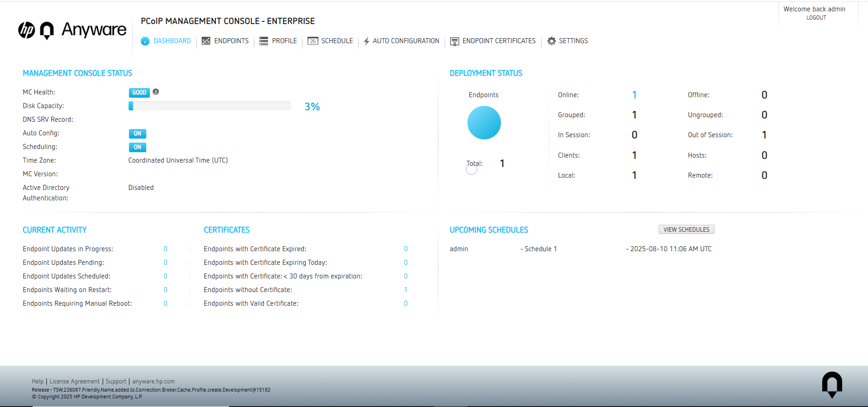Click the 'CERTIFICATES' section heading
This screenshot has height=407, width=868.
pyautogui.click(x=227, y=230)
